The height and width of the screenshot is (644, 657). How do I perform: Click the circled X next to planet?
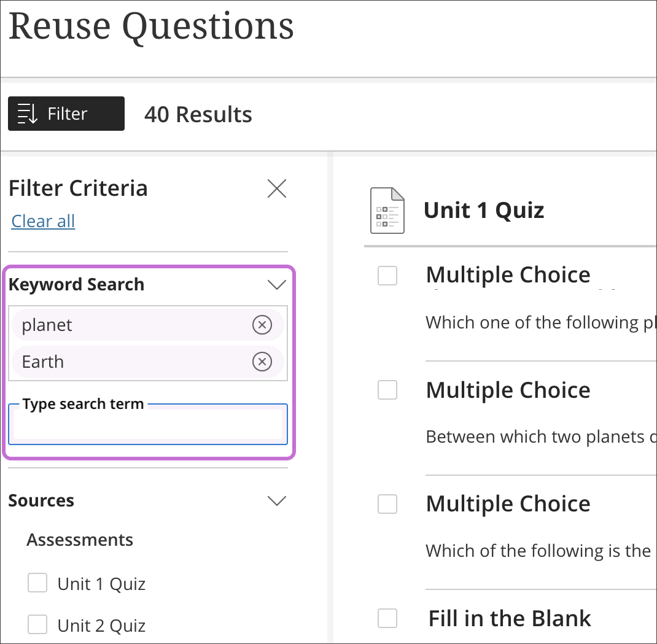tap(262, 325)
